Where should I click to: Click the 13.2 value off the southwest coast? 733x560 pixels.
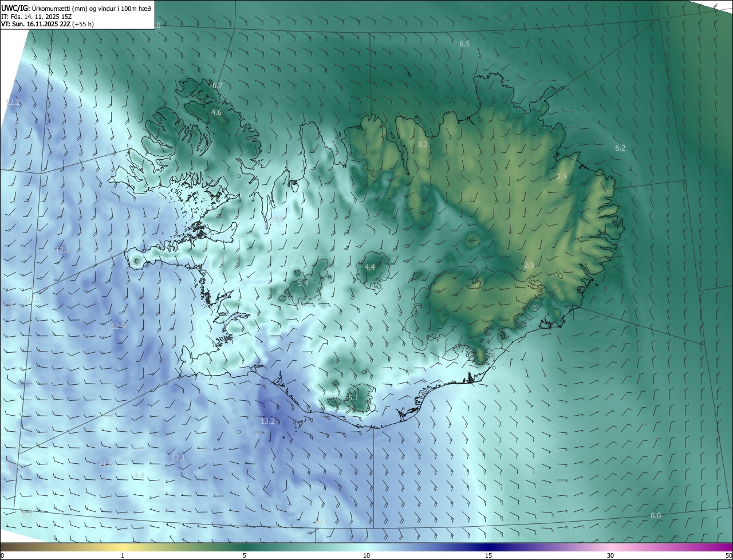point(268,421)
